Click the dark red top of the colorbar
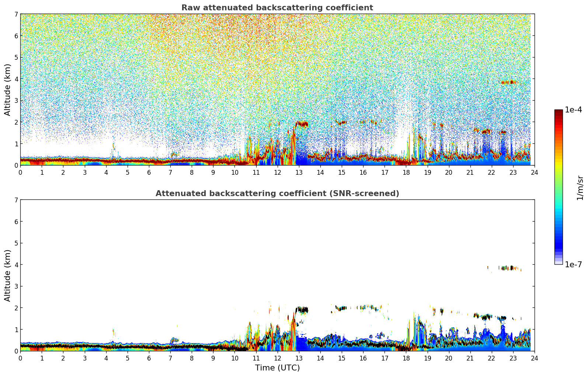 click(x=559, y=113)
